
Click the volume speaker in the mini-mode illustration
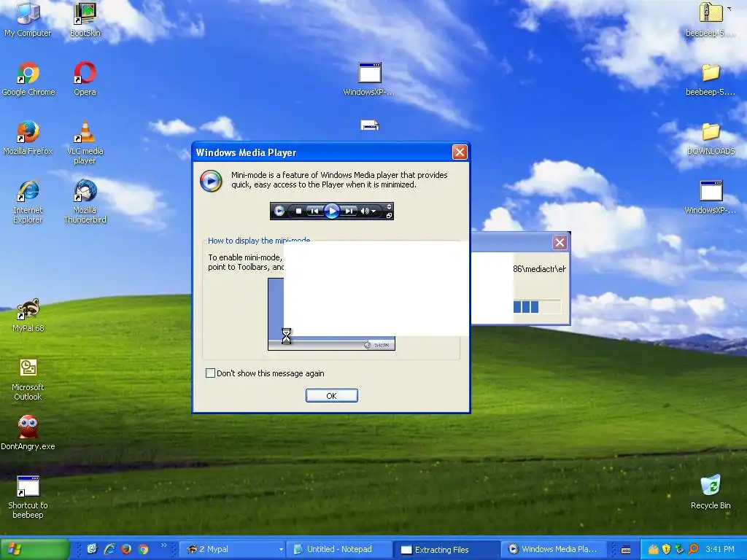pyautogui.click(x=365, y=211)
